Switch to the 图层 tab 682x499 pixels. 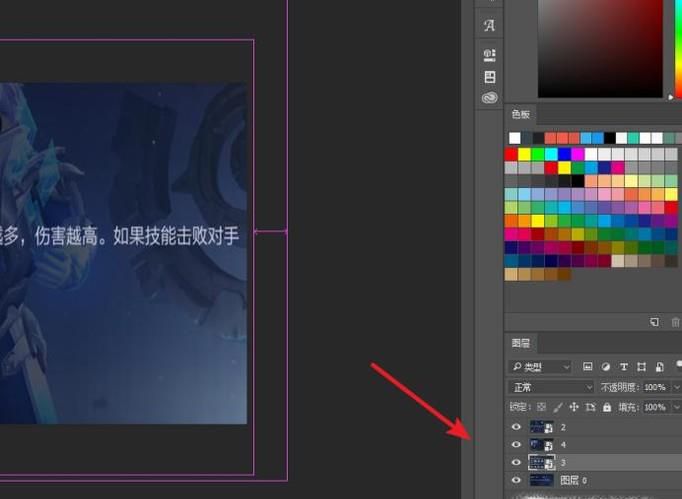(521, 343)
